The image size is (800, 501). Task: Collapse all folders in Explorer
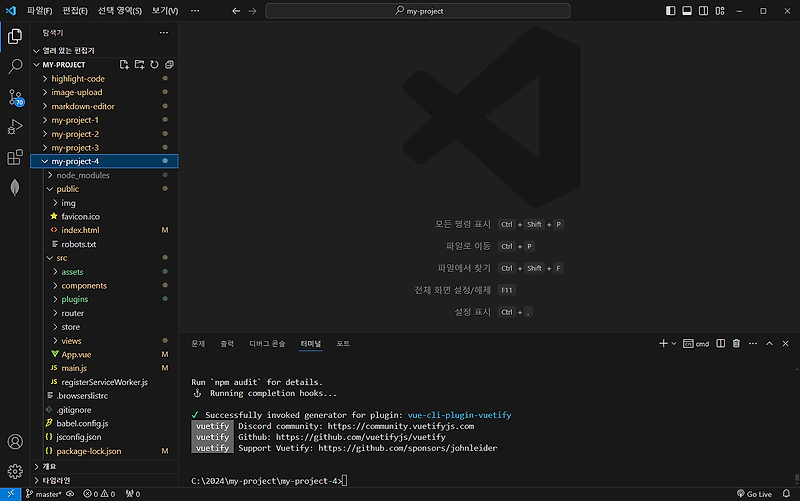tap(169, 65)
